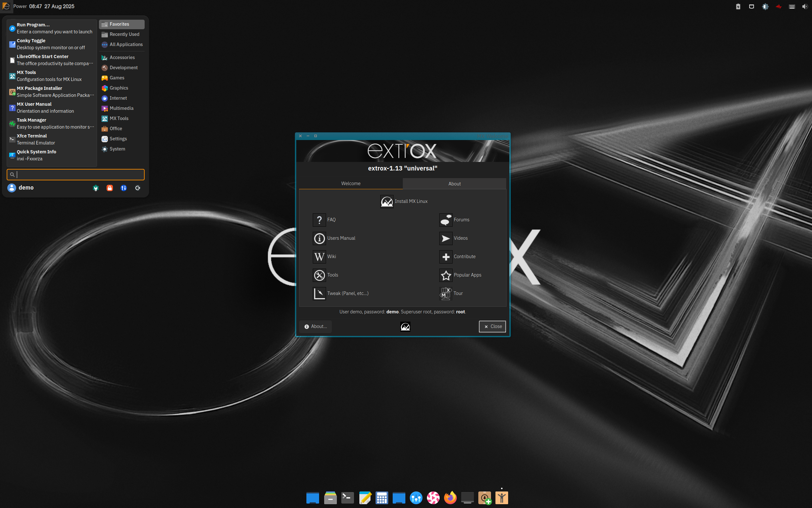Open the terminal icon in the dock

(347, 498)
